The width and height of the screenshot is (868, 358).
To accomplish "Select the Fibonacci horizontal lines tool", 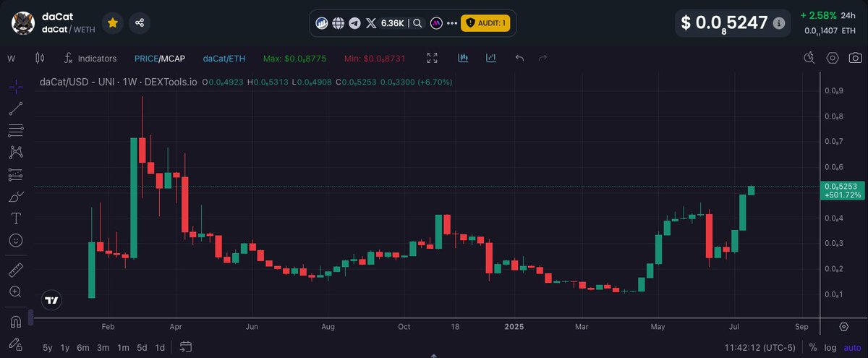I will tap(16, 131).
